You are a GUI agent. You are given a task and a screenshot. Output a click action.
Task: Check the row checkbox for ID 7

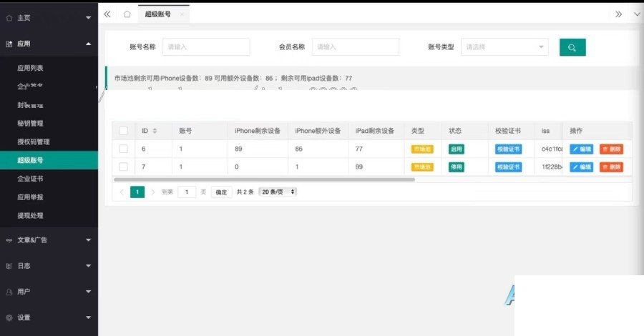pyautogui.click(x=123, y=167)
